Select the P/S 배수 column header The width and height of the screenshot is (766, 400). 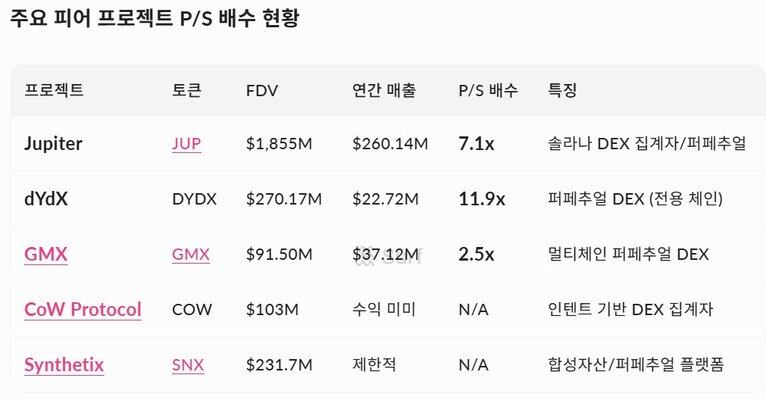(488, 90)
